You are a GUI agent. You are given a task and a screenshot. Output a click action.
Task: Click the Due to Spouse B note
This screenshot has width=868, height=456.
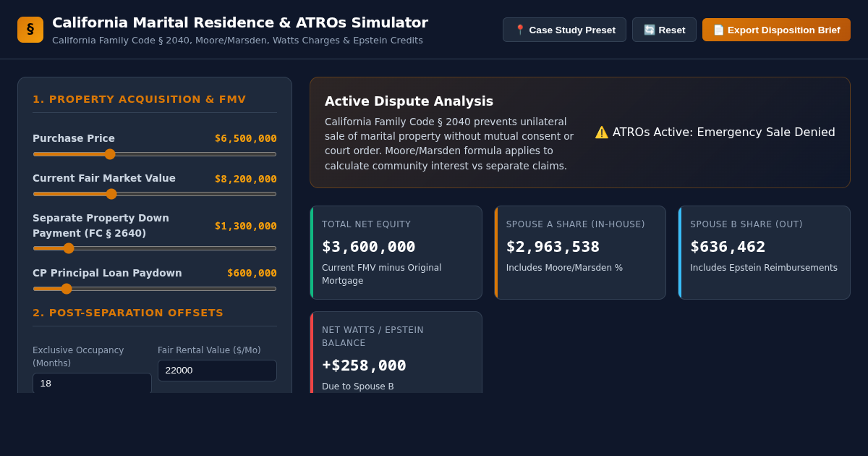pos(358,387)
